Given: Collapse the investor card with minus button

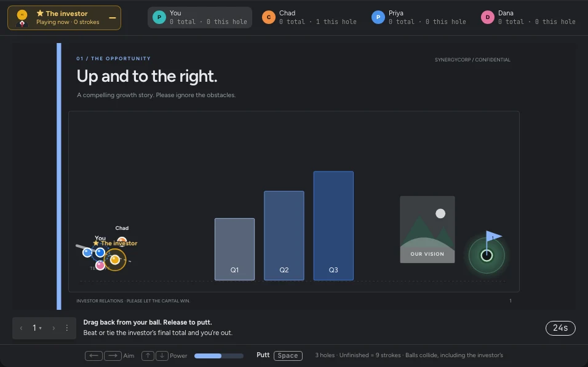Looking at the screenshot, I should click(x=112, y=18).
